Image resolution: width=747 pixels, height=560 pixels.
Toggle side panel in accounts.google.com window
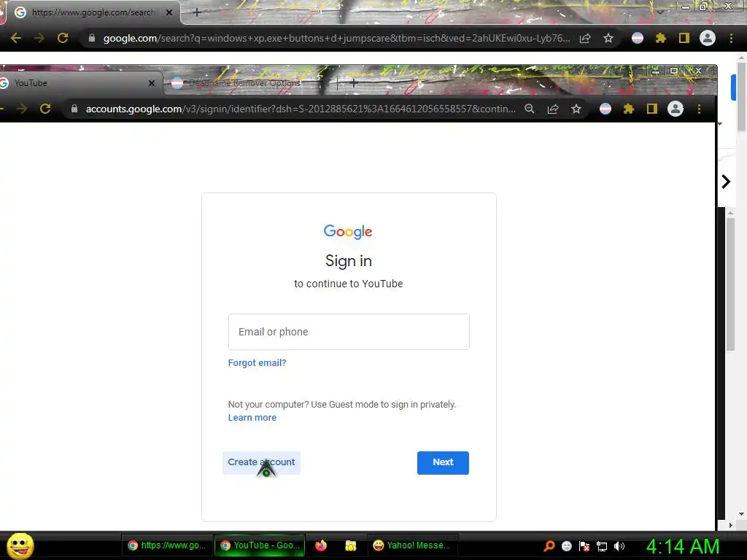tap(652, 109)
